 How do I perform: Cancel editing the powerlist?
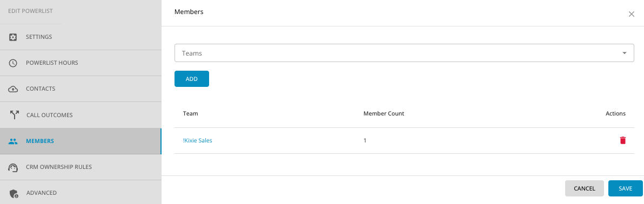[585, 188]
